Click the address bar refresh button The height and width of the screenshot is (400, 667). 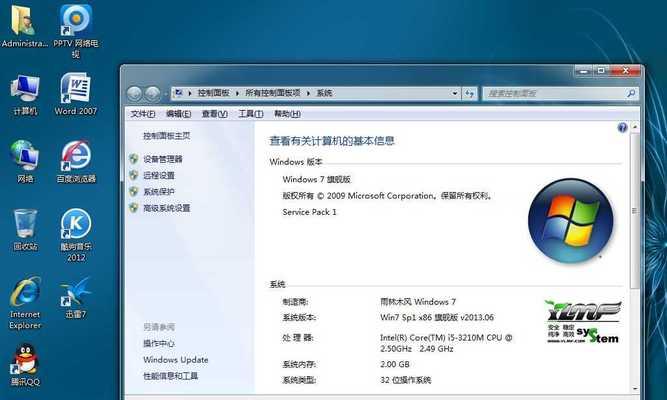pyautogui.click(x=469, y=93)
